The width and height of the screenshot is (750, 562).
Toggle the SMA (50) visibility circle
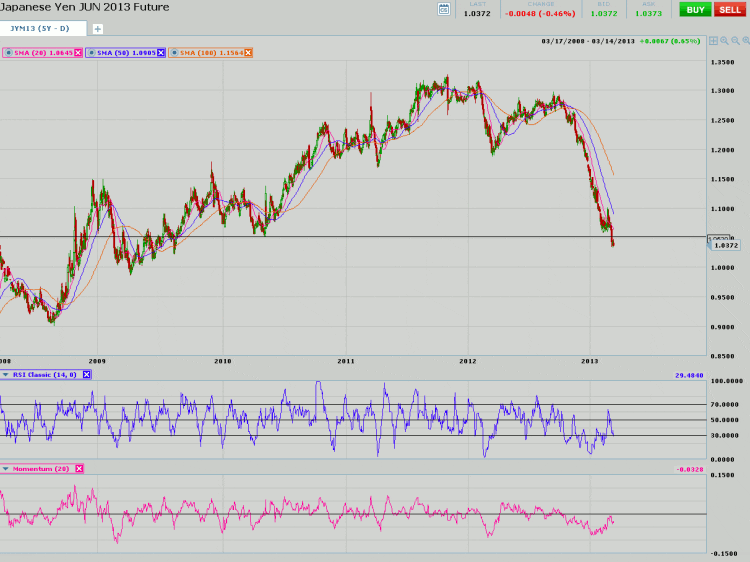tap(90, 52)
